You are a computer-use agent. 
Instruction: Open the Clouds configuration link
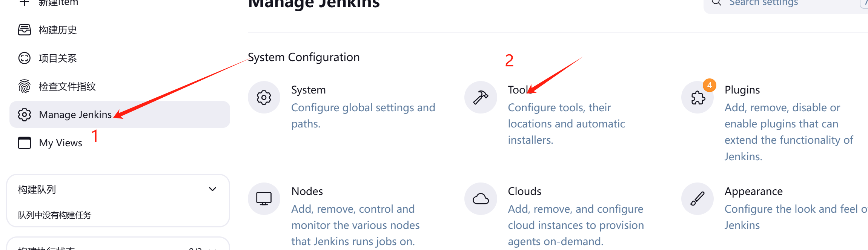click(524, 191)
